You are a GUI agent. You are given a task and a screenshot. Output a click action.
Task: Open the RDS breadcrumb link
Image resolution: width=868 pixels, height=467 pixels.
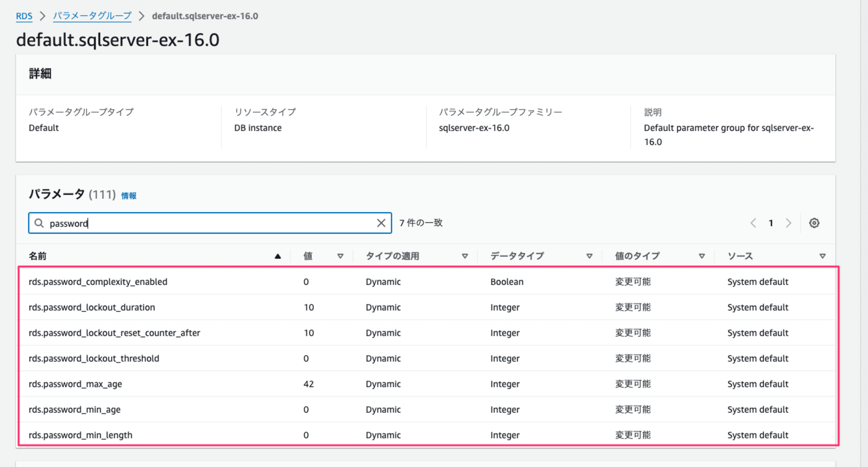click(24, 16)
